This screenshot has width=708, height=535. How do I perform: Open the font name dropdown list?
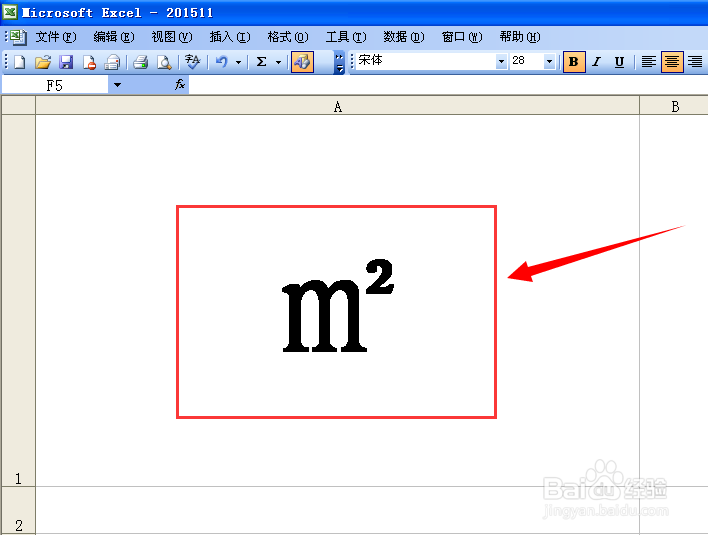click(x=501, y=61)
